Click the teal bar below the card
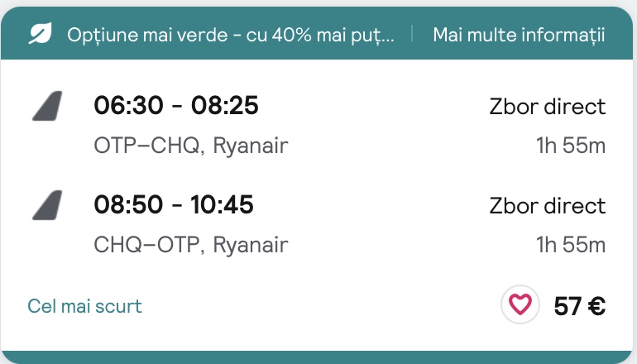 tap(317, 357)
